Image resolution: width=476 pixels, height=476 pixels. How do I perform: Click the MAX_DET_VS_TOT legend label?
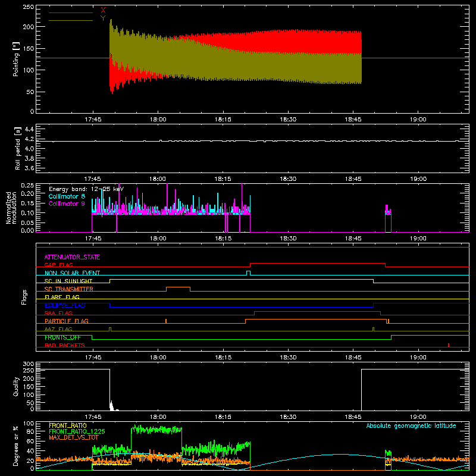coord(74,437)
